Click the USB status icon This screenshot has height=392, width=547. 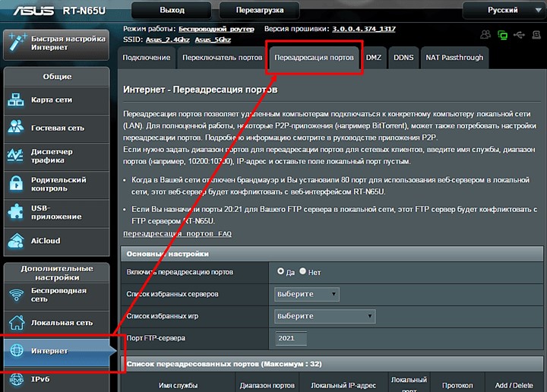point(519,35)
